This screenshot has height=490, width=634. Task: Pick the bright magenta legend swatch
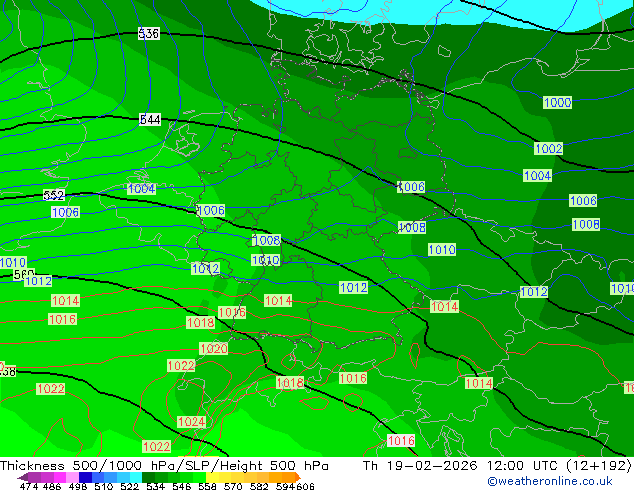(x=60, y=477)
